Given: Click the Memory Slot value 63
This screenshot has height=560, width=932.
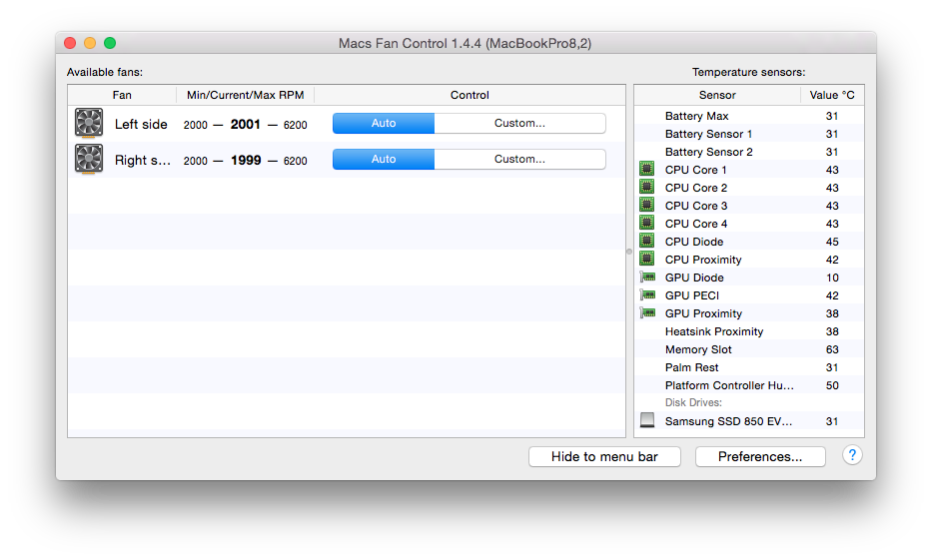Looking at the screenshot, I should tap(832, 349).
